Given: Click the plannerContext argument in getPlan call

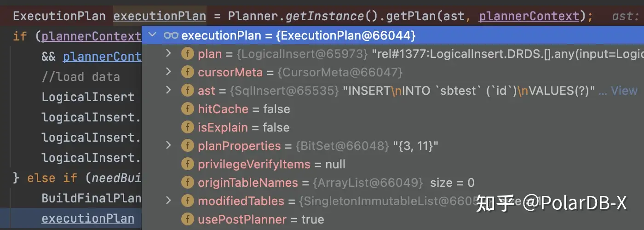Looking at the screenshot, I should 529,17.
